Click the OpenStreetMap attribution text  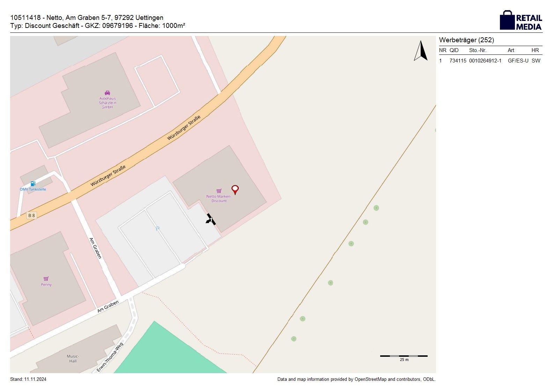click(x=356, y=379)
